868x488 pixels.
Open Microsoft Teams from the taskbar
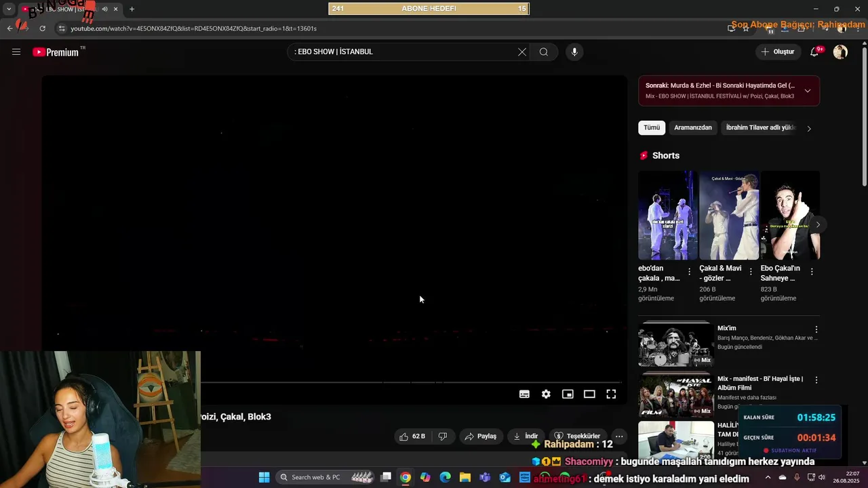[x=485, y=477]
